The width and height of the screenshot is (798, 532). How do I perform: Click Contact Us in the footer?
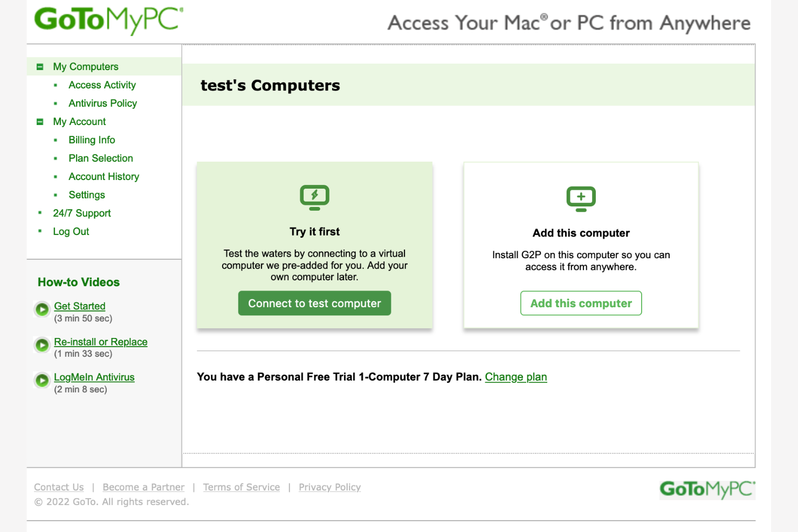point(58,487)
